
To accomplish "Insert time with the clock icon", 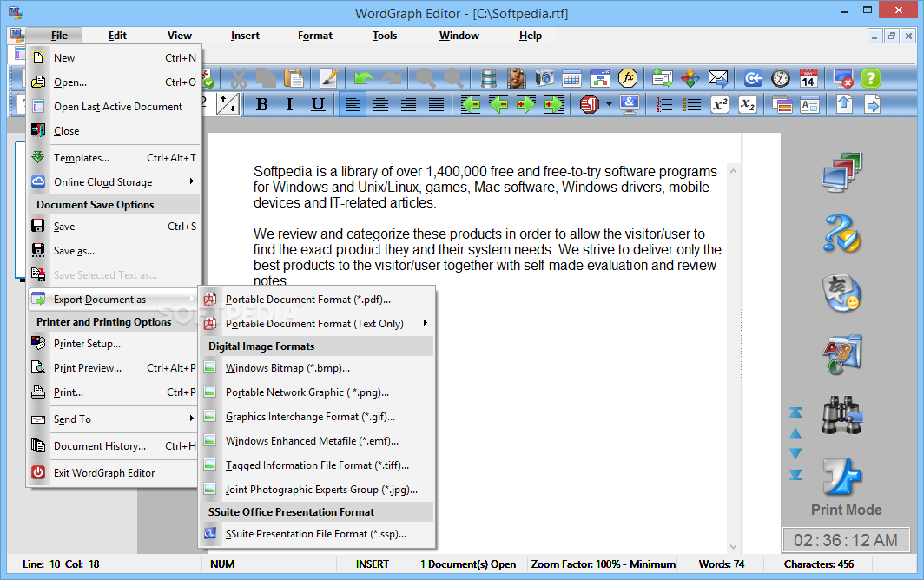I will (x=781, y=78).
